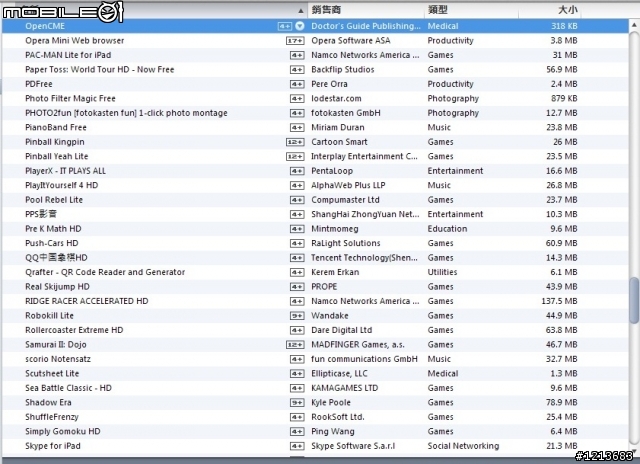Click the 4+ badge of RIDGE RACER ACCELERATED HD
The image size is (640, 464).
point(297,301)
